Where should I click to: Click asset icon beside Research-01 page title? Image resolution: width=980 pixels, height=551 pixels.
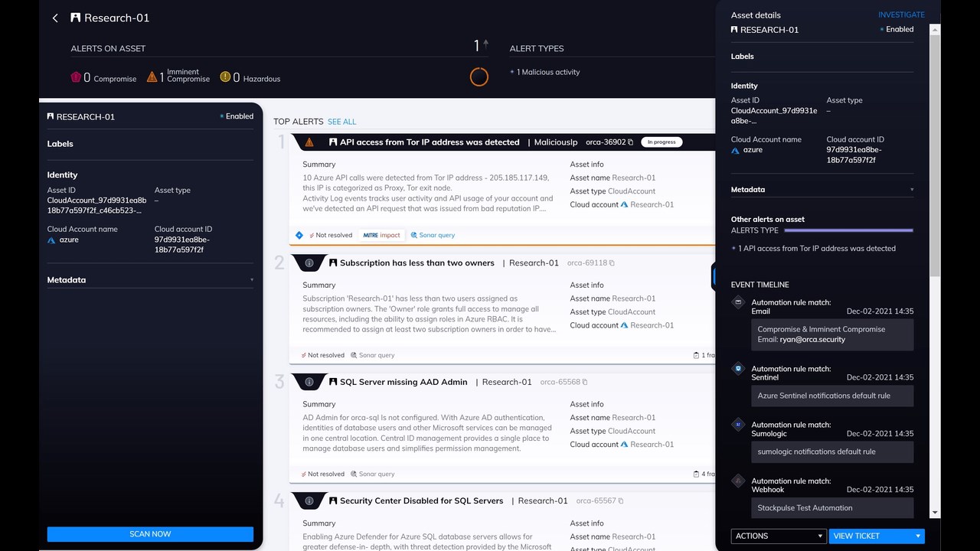click(x=75, y=18)
